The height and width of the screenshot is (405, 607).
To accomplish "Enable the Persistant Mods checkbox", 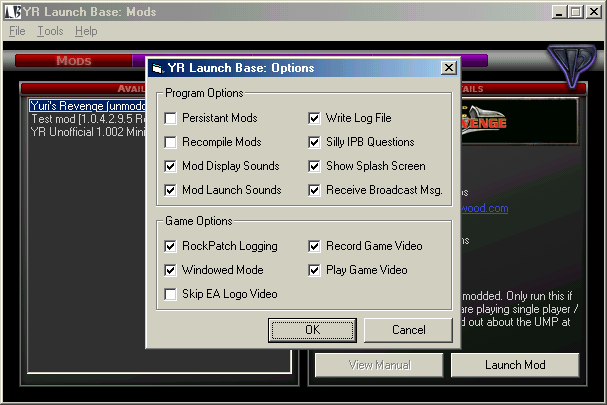I will [171, 118].
